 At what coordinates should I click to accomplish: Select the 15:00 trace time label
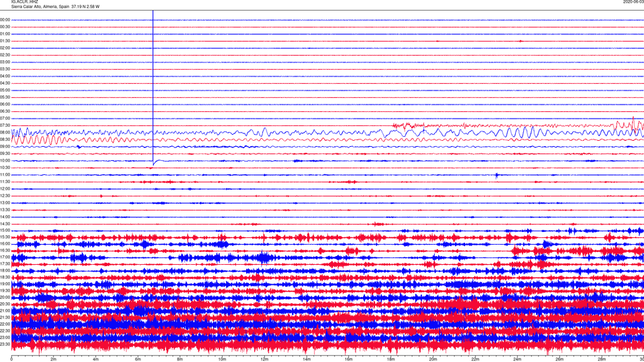coord(5,230)
